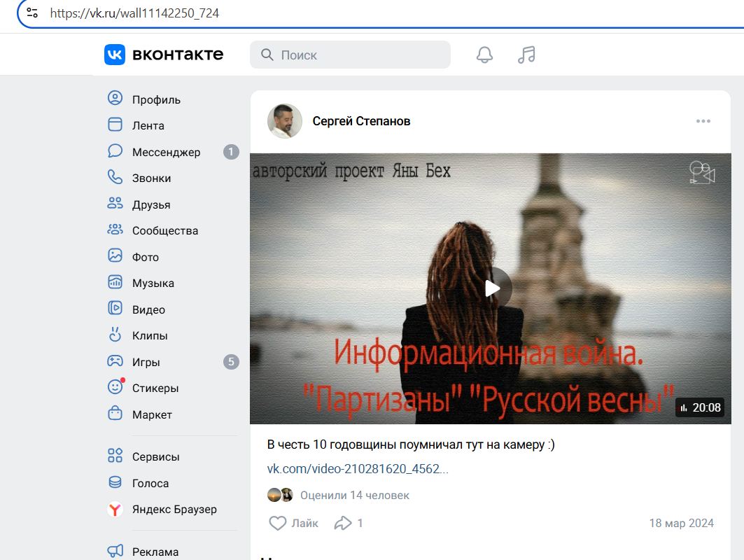Click the video duration label 20:08

pyautogui.click(x=701, y=407)
